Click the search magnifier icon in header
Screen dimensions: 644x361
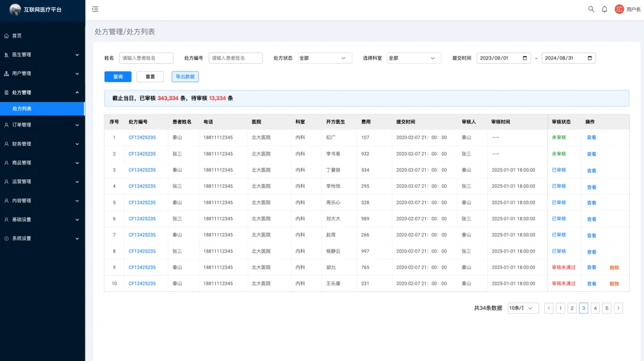591,9
